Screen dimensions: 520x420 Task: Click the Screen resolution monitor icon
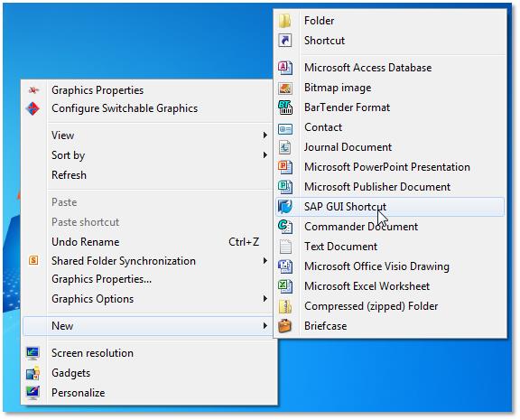pyautogui.click(x=33, y=353)
